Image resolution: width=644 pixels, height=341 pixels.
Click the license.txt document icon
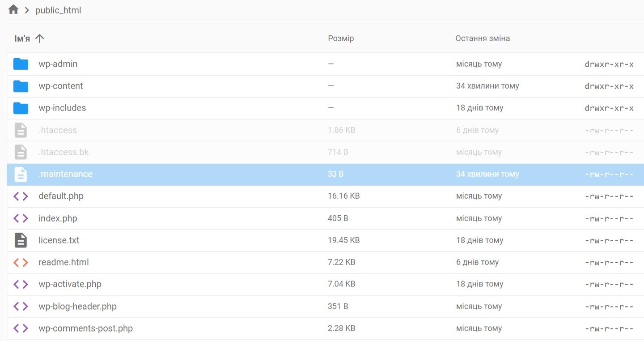pyautogui.click(x=21, y=240)
